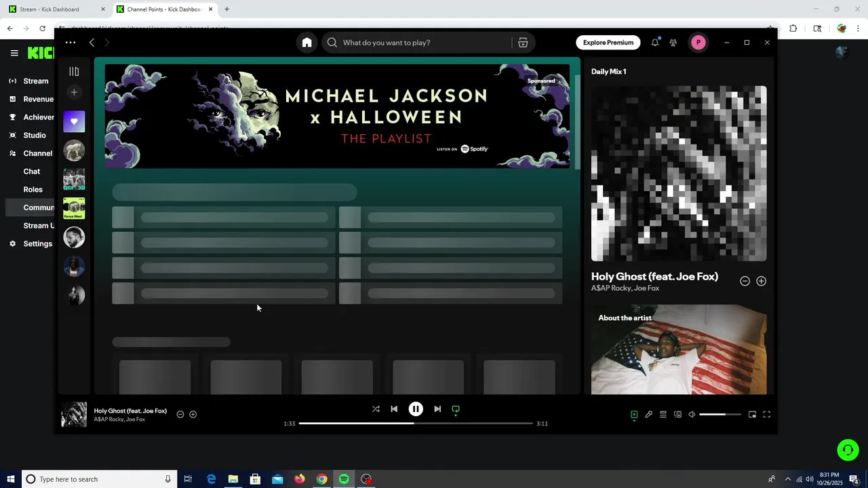The image size is (868, 488).
Task: Open Spotify Home via the house icon
Action: 307,43
